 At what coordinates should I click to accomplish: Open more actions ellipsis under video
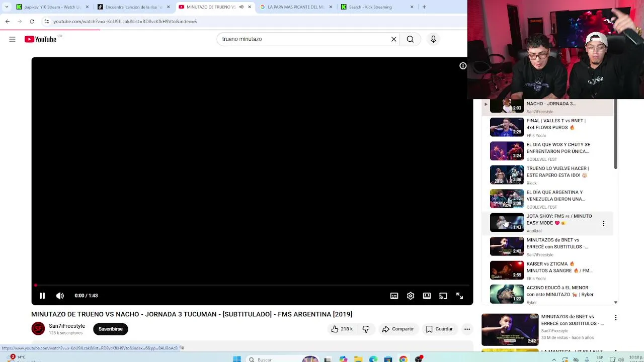pos(467,329)
